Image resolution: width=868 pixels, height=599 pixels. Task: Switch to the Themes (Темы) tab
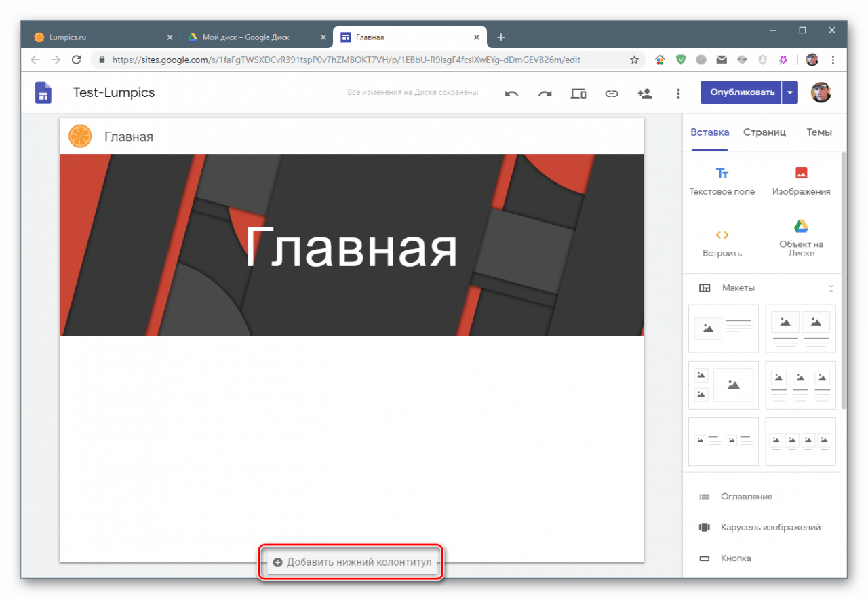[819, 132]
